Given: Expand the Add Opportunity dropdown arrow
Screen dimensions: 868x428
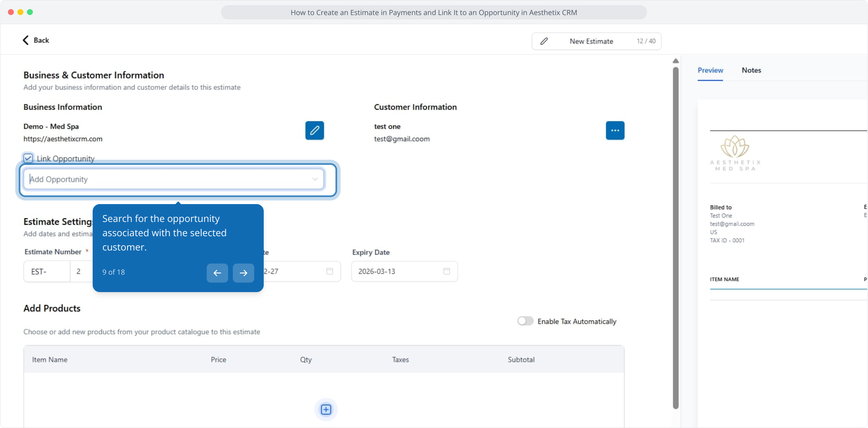Looking at the screenshot, I should point(315,179).
